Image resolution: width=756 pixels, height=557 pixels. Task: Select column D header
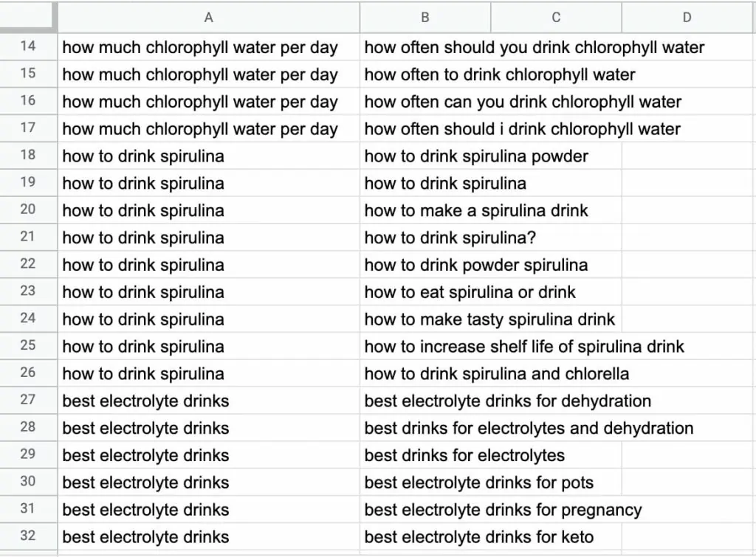click(x=689, y=18)
